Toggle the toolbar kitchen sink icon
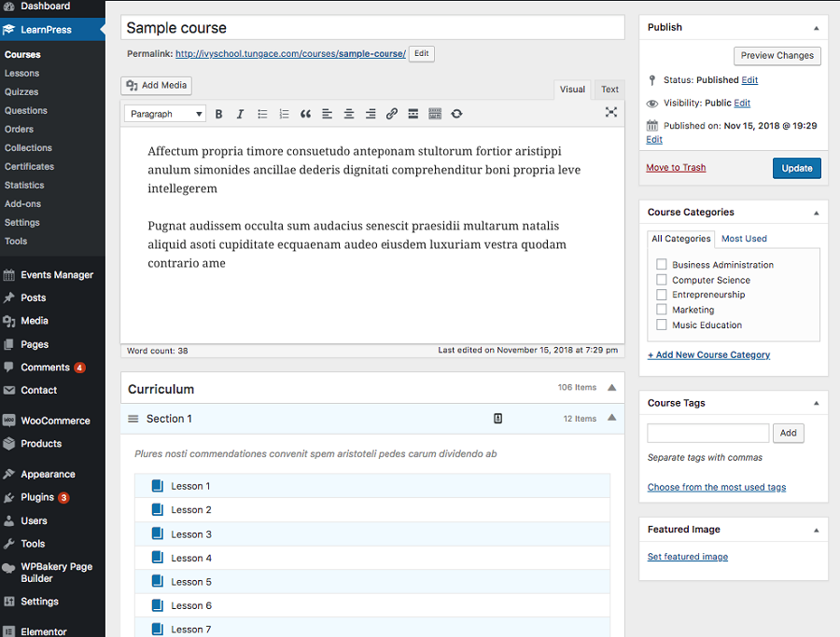The image size is (840, 637). click(435, 114)
